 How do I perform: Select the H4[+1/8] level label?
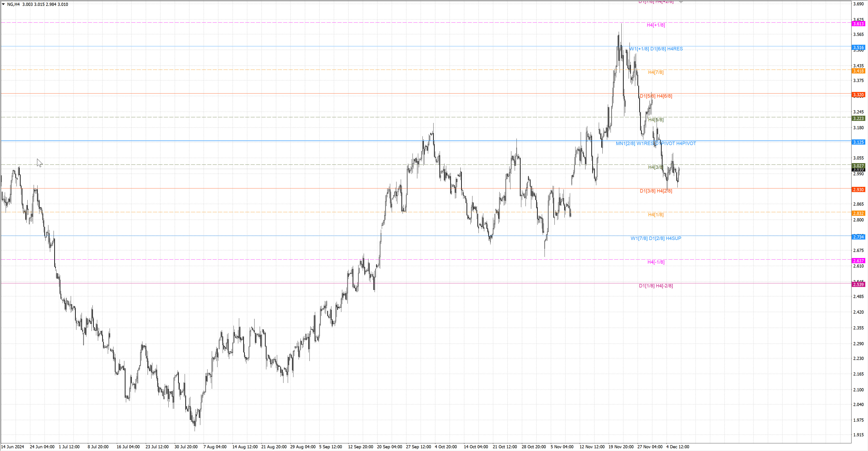point(656,25)
